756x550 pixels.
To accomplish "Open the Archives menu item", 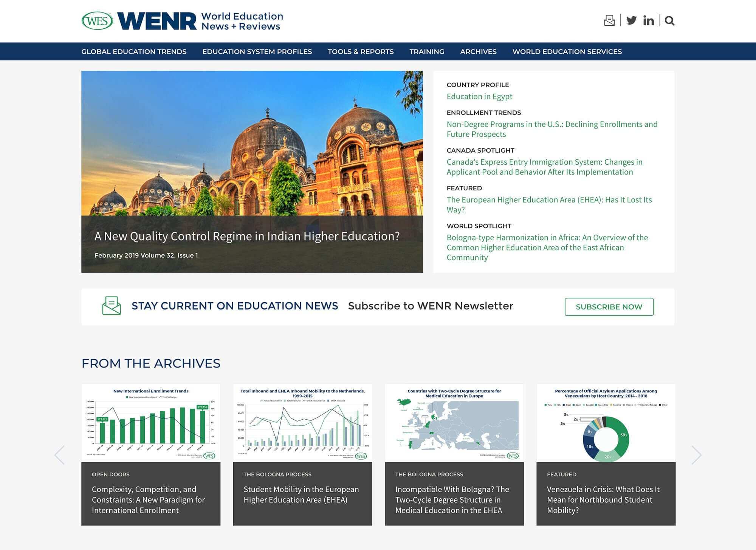I will (478, 52).
